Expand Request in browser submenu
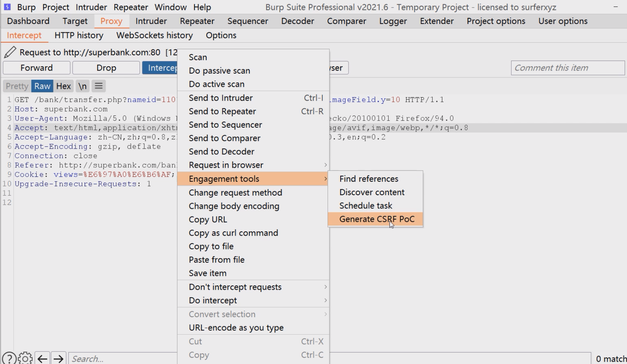The width and height of the screenshot is (627, 364). pyautogui.click(x=253, y=165)
